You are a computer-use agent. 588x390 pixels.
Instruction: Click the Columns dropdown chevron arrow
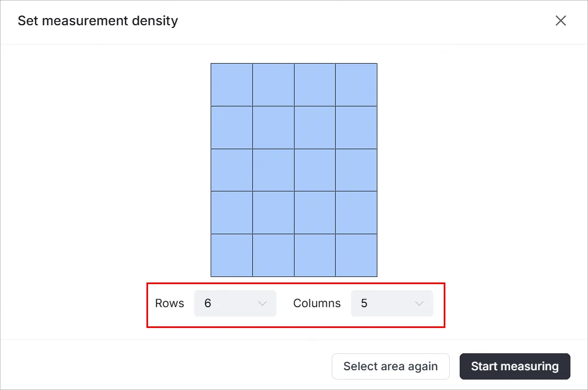pos(419,303)
